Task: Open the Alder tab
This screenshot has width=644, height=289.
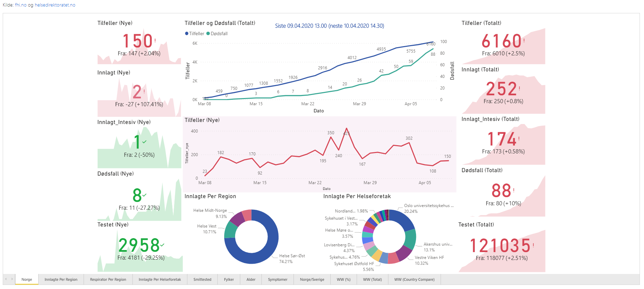Action: pos(251,279)
